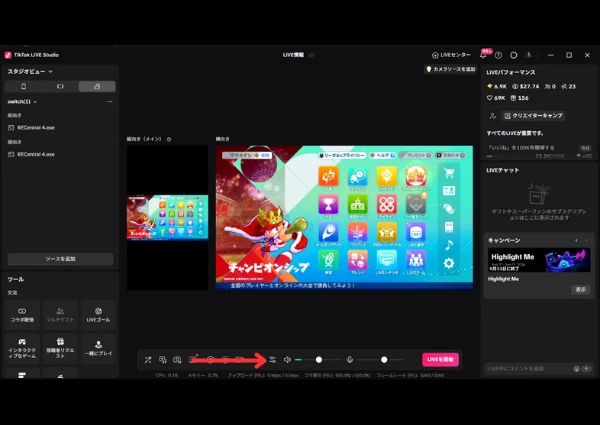This screenshot has width=600, height=425.
Task: Click the 表示 button in campaign card
Action: (x=580, y=290)
